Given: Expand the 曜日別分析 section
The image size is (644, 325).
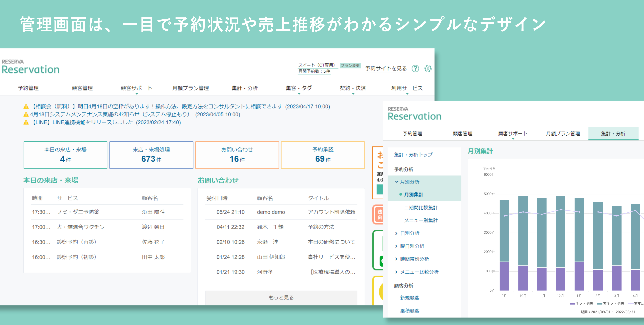Looking at the screenshot, I should click(x=397, y=246).
